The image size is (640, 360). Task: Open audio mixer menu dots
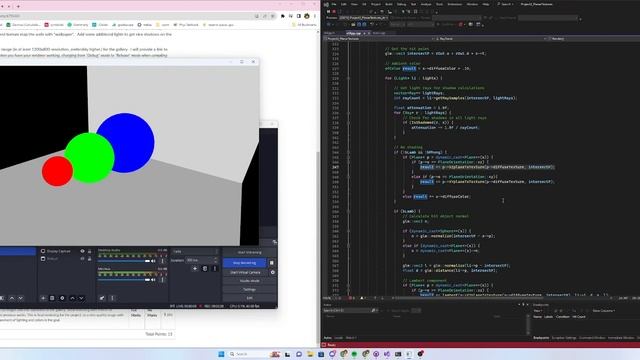pos(112,298)
